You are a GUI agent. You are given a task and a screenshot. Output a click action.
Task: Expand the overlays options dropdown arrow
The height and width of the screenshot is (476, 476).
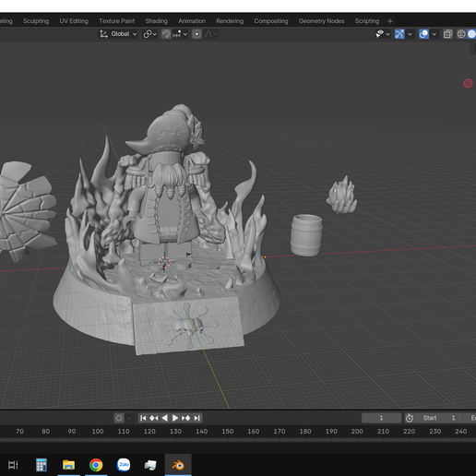434,34
